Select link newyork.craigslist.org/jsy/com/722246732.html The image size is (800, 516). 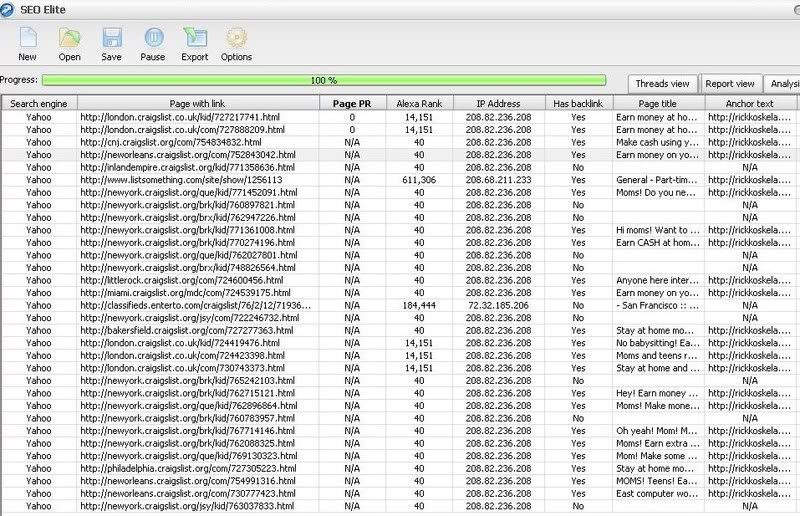tap(190, 317)
